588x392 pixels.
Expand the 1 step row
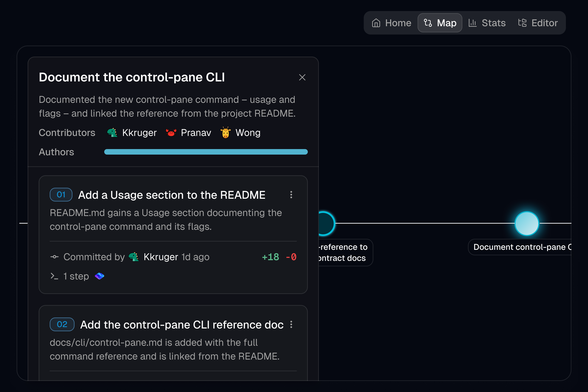(x=77, y=276)
